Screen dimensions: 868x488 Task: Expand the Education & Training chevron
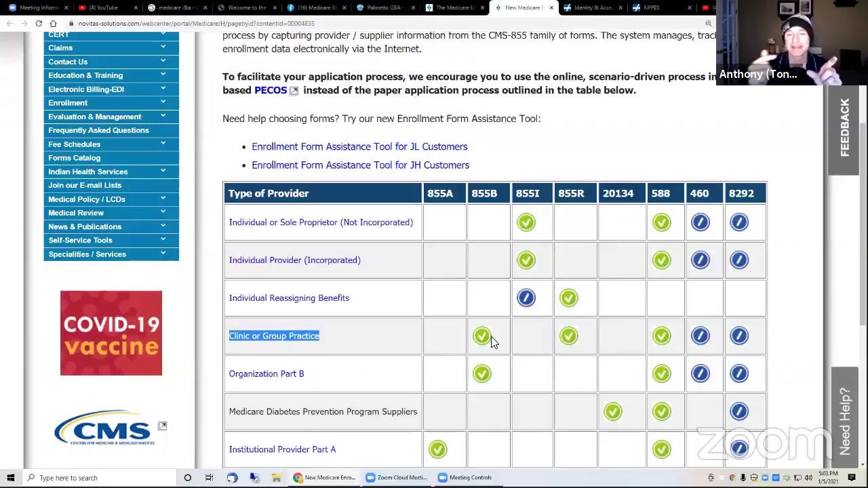pos(163,75)
